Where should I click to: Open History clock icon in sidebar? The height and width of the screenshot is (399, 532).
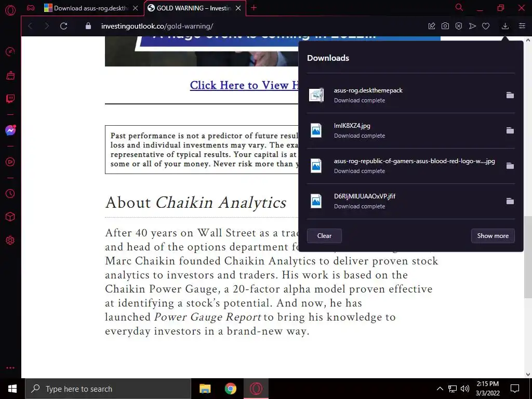click(10, 193)
